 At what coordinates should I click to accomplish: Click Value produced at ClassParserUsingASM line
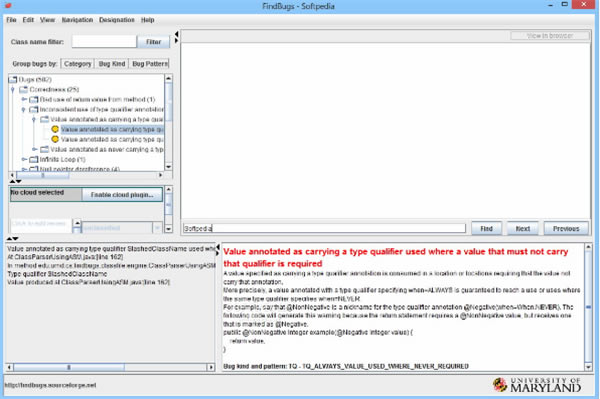89,282
